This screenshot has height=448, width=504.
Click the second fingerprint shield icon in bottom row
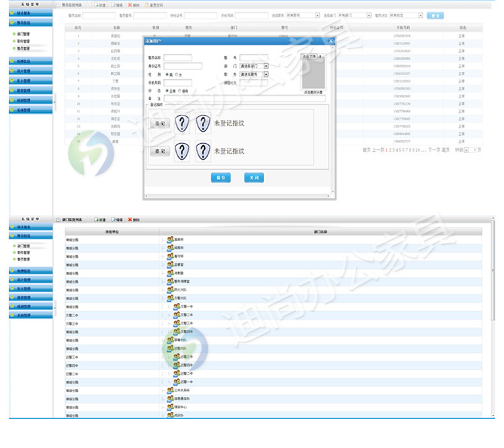point(203,152)
